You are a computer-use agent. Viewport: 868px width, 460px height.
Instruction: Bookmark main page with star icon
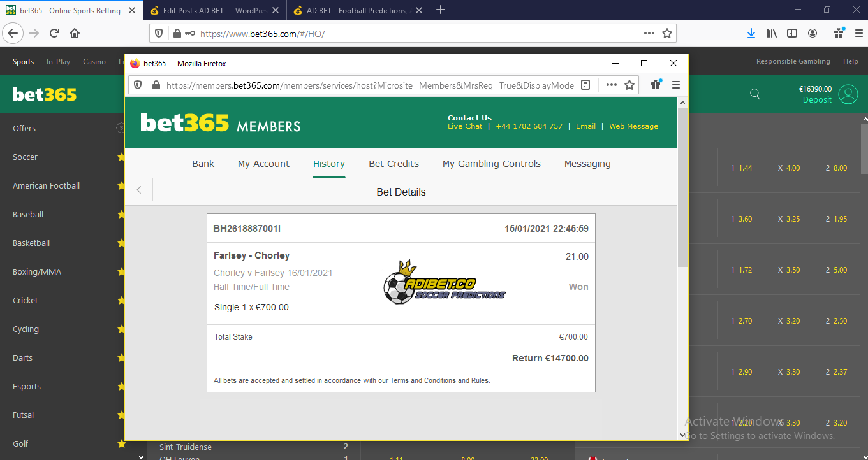pyautogui.click(x=667, y=33)
